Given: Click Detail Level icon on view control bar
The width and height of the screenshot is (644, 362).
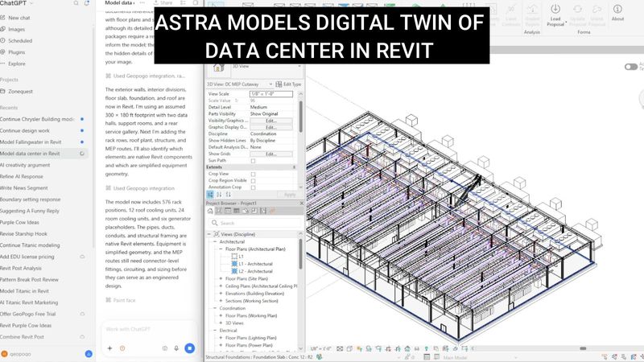Looking at the screenshot, I should coord(340,348).
